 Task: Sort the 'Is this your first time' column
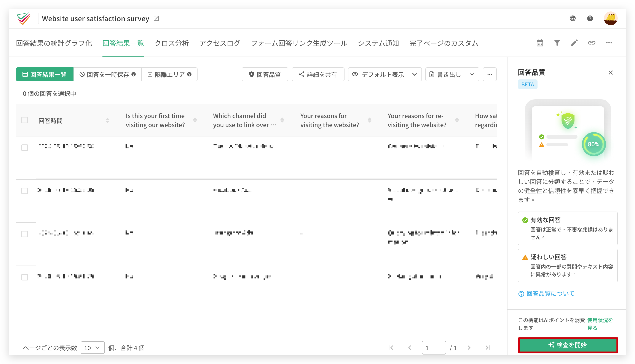(x=195, y=120)
